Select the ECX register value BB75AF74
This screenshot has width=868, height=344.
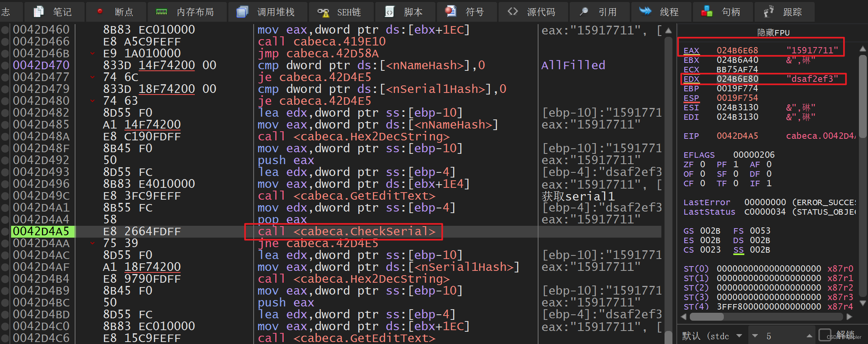(737, 70)
